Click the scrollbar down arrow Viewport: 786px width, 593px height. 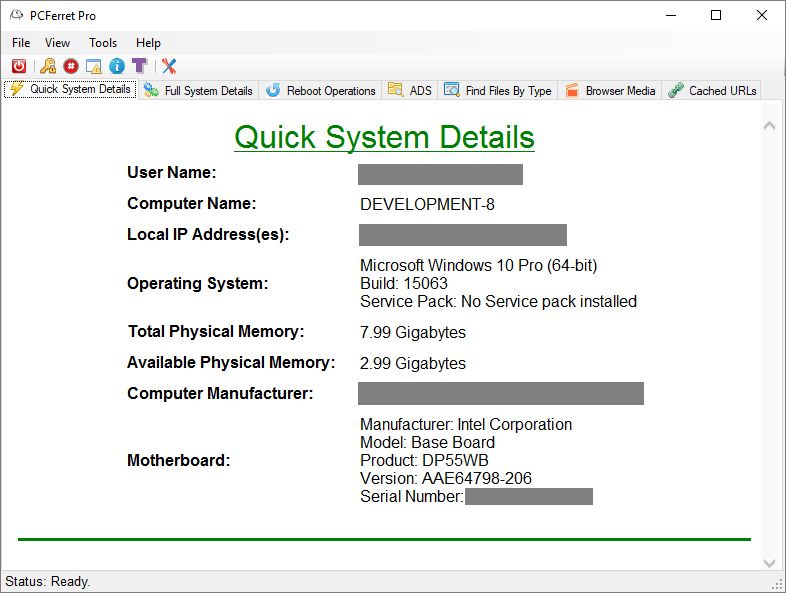[769, 563]
